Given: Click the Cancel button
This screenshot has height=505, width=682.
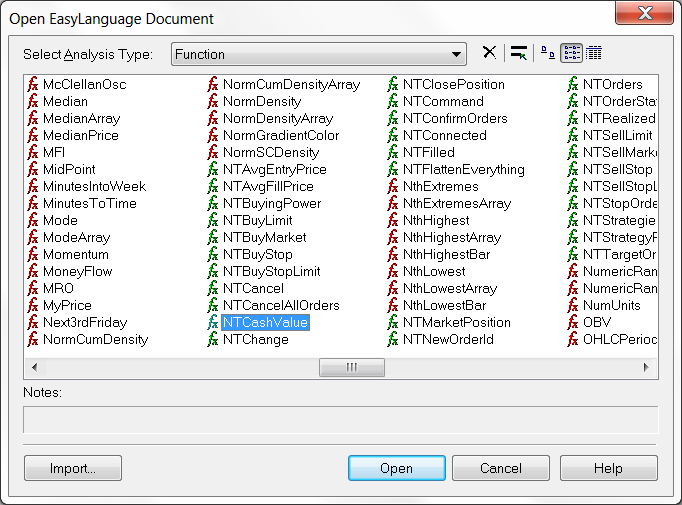Looking at the screenshot, I should point(501,468).
